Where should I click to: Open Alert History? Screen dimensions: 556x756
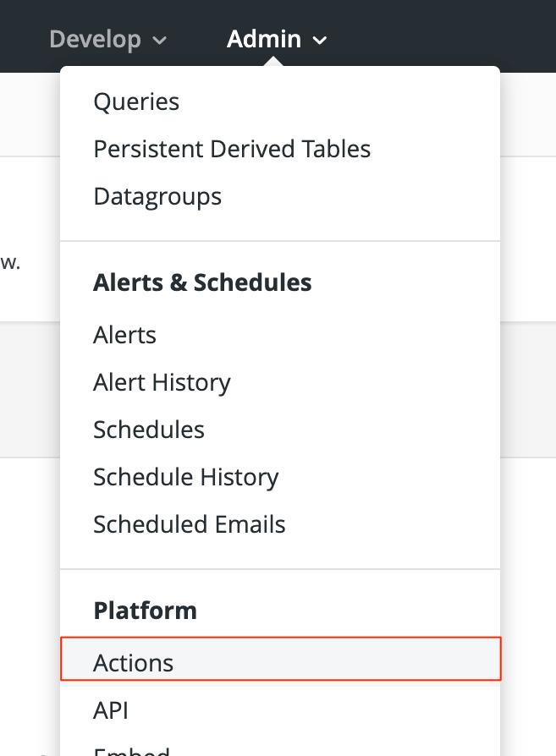point(162,382)
